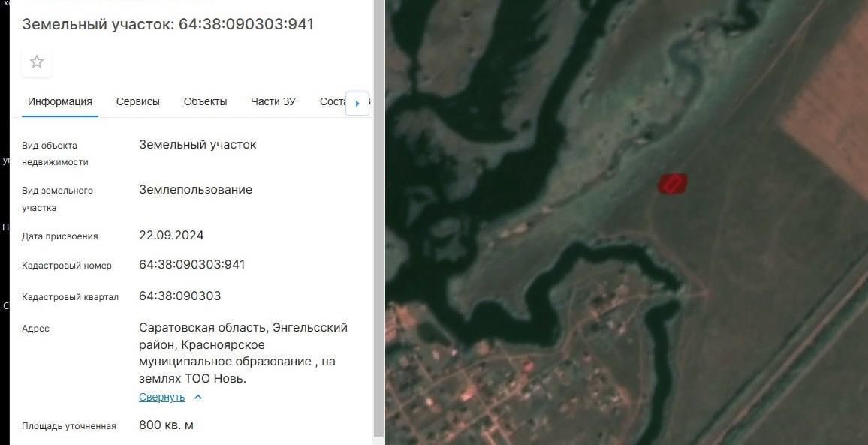Click the cadastral quarter value 64:38:090303
The width and height of the screenshot is (868, 445).
point(180,296)
